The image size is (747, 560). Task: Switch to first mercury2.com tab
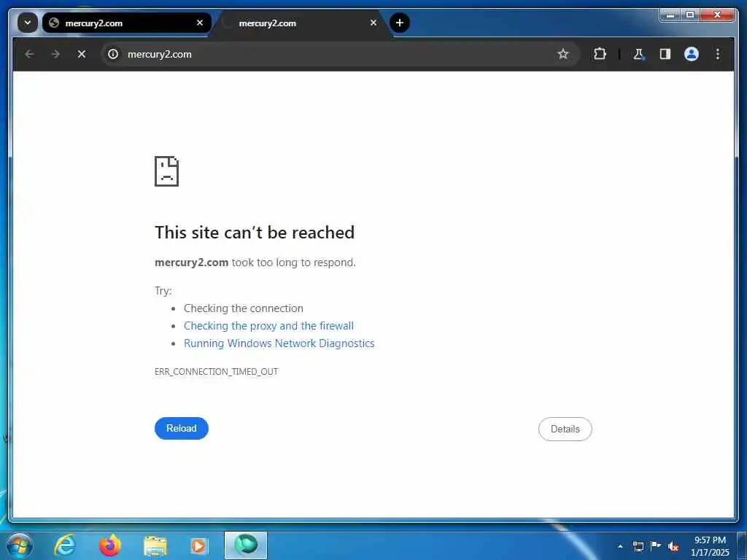pyautogui.click(x=126, y=23)
